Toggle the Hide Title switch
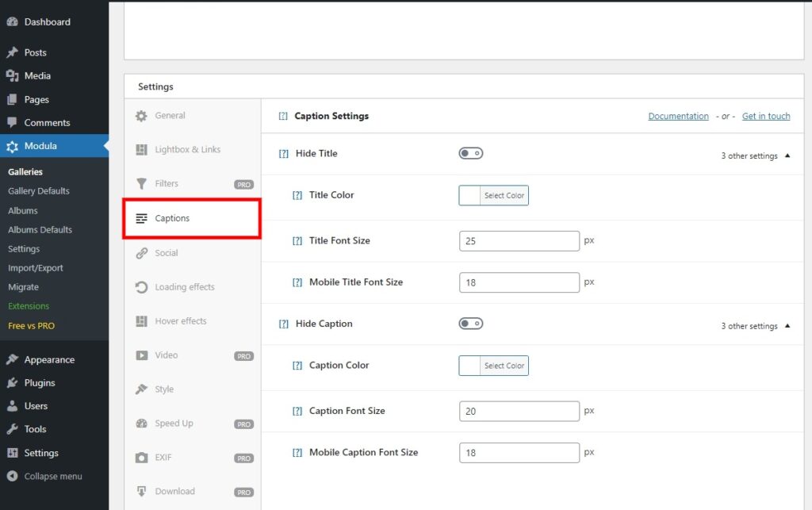 pyautogui.click(x=471, y=153)
